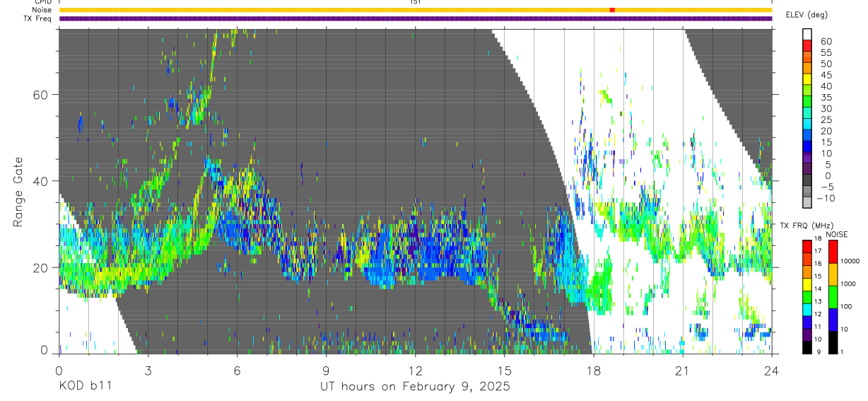Click the '12' label on TX FRQ scale
Viewport: 868px width, 401px height.
pos(818,314)
